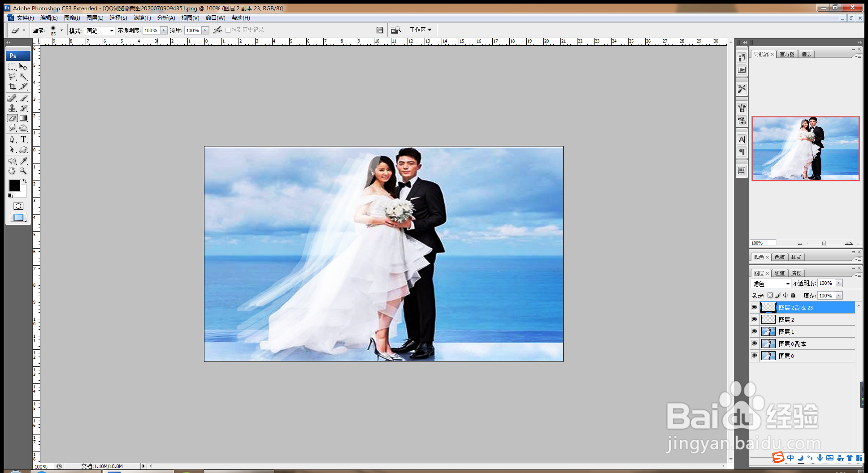Toggle lock transparent pixels
Screen dimensions: 868x473
click(x=770, y=295)
